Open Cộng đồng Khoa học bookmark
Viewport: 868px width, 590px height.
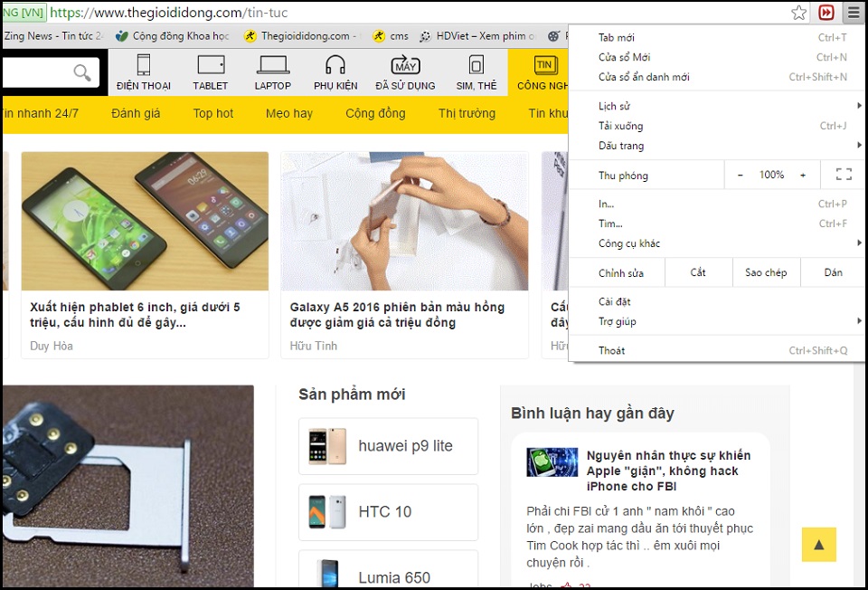(x=172, y=36)
